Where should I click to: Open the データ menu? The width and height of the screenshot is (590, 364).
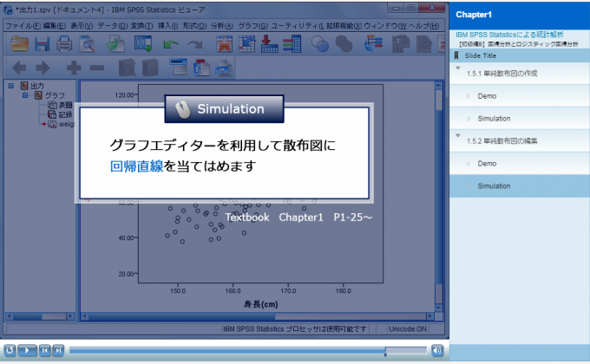(113, 26)
